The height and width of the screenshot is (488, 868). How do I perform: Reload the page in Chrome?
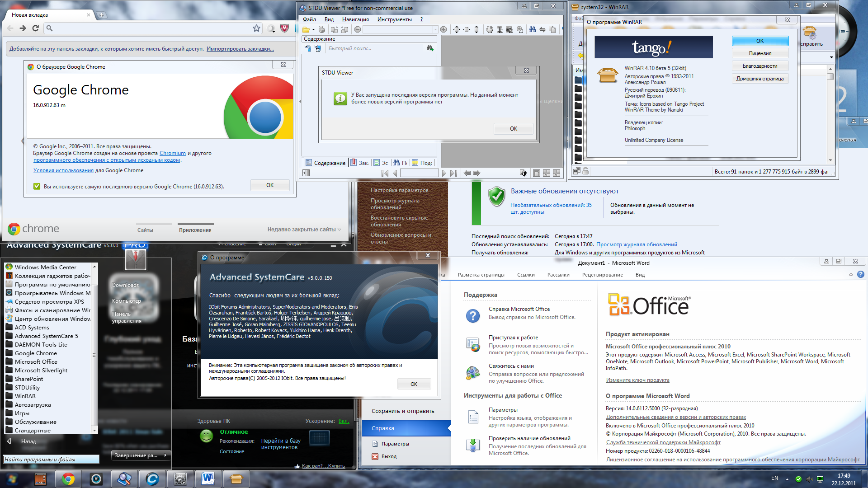tap(35, 28)
